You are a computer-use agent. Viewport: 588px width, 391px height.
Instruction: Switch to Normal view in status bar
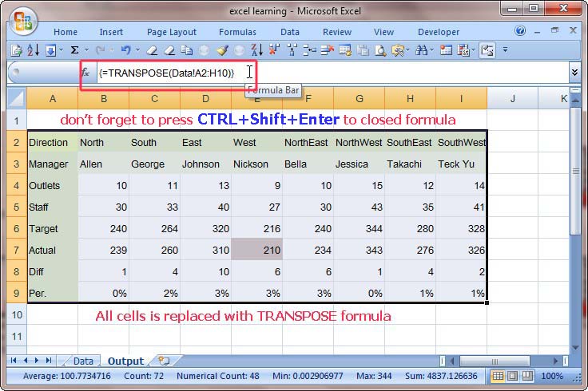[x=498, y=376]
